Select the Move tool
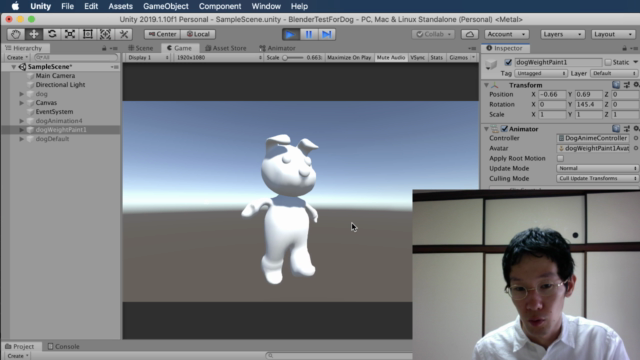 pos(34,34)
